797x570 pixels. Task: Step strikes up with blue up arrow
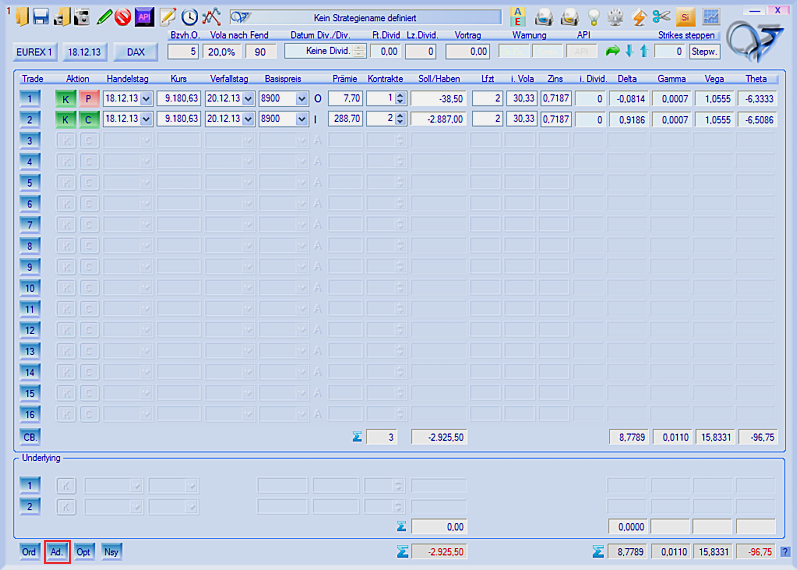(x=644, y=51)
